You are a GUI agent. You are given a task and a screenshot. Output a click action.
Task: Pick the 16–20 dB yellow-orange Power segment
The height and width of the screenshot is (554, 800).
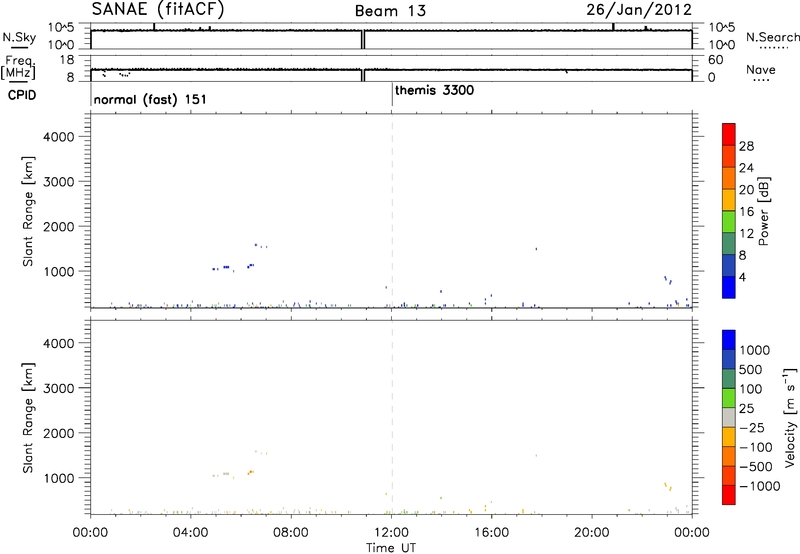729,200
